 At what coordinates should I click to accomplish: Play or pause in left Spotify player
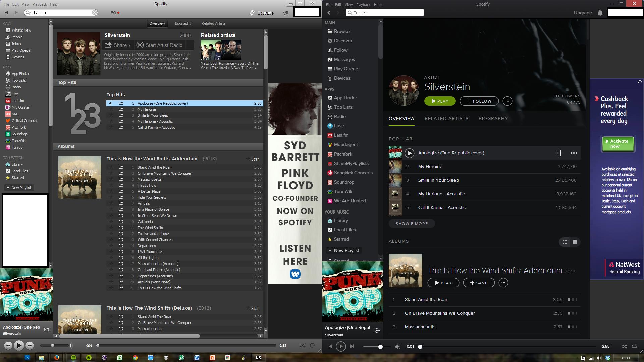pyautogui.click(x=19, y=345)
